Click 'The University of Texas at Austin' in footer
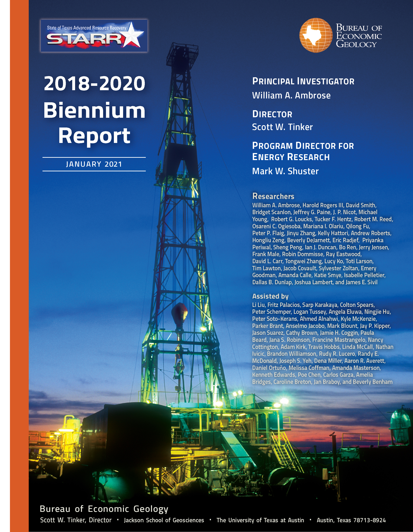This screenshot has width=413, height=532. pyautogui.click(x=260, y=520)
